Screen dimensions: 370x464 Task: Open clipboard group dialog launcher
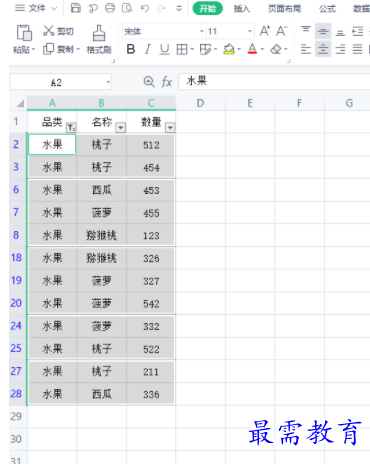pyautogui.click(x=113, y=61)
